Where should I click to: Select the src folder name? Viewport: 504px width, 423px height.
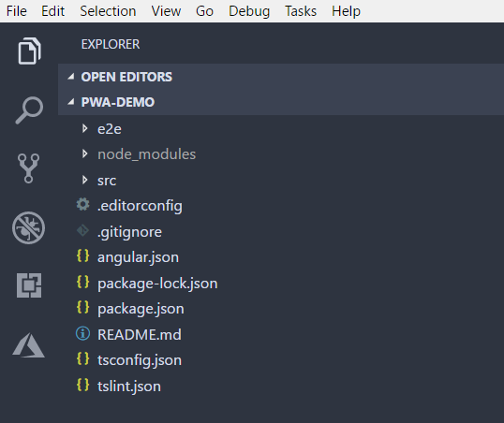pyautogui.click(x=107, y=181)
